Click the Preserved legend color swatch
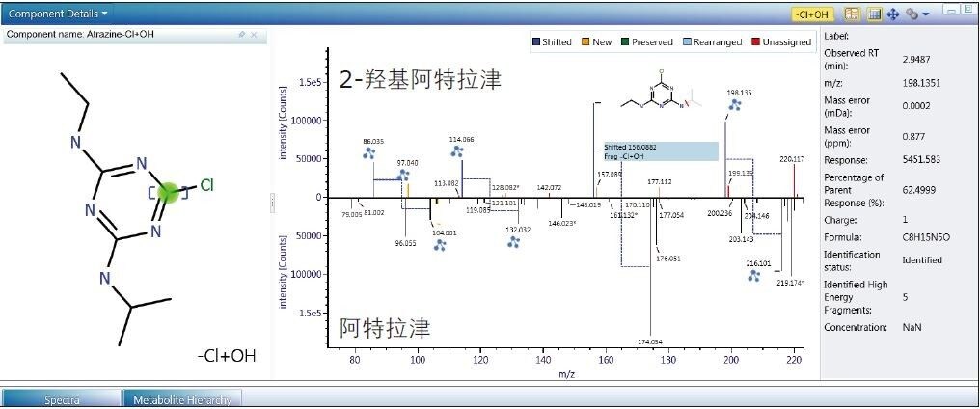The width and height of the screenshot is (980, 409). [x=625, y=41]
